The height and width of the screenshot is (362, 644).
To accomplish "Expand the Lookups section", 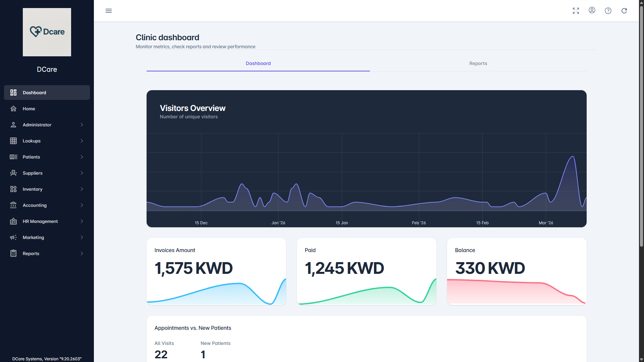I will 82,141.
